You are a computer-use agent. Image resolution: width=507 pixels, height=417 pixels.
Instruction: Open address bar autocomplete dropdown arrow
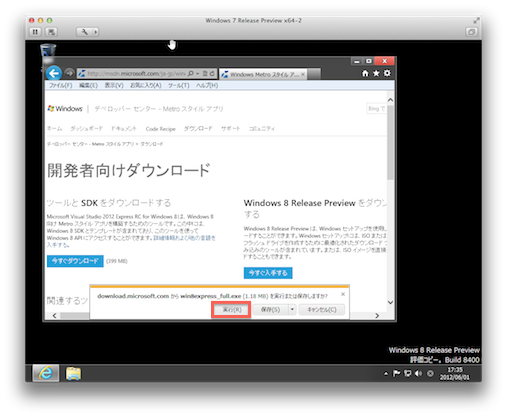[x=197, y=73]
